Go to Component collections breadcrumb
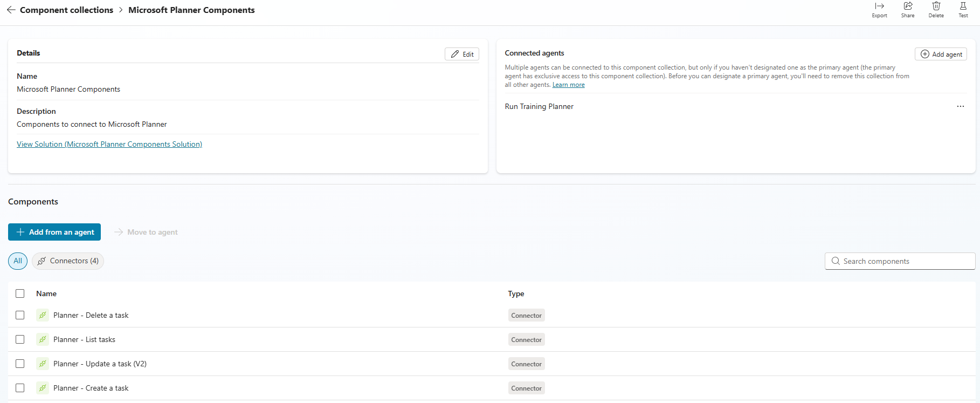The width and height of the screenshot is (980, 403). coord(66,10)
